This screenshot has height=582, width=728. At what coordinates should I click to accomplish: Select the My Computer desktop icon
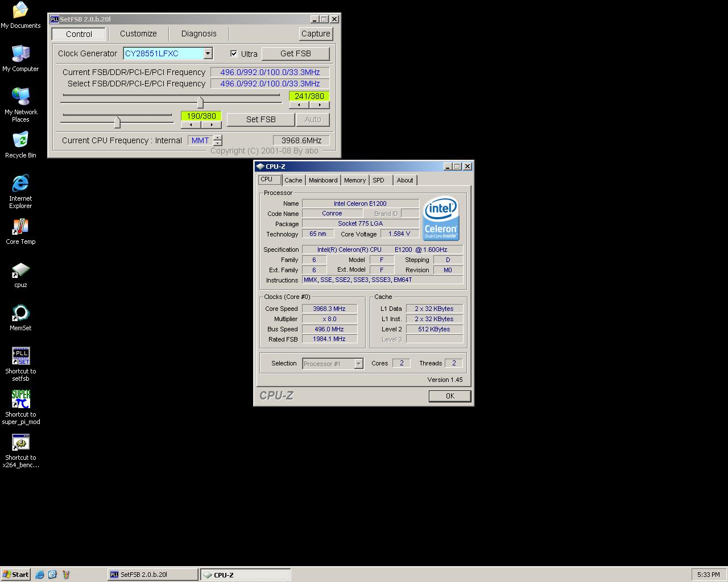[x=20, y=59]
